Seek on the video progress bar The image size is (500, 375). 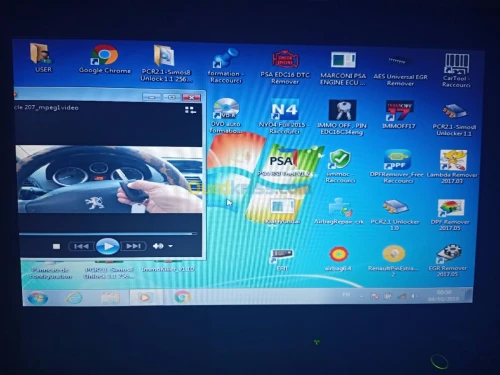click(108, 234)
